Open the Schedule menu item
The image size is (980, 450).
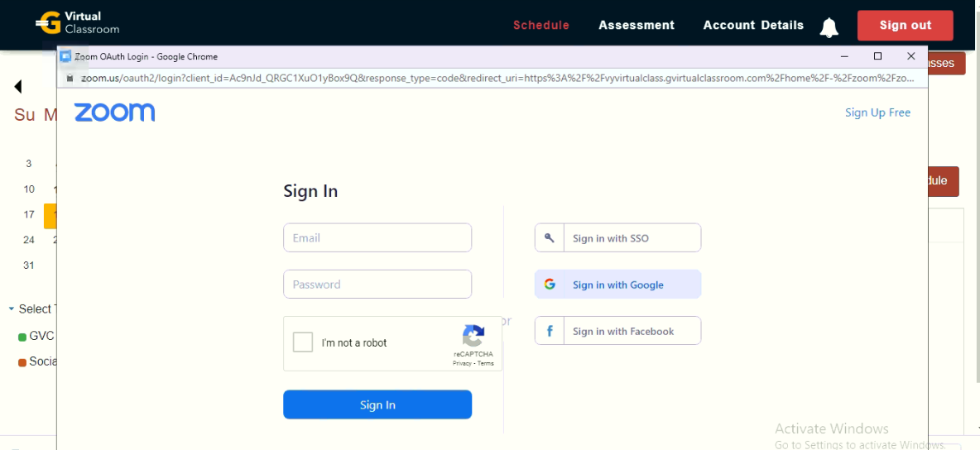point(541,26)
